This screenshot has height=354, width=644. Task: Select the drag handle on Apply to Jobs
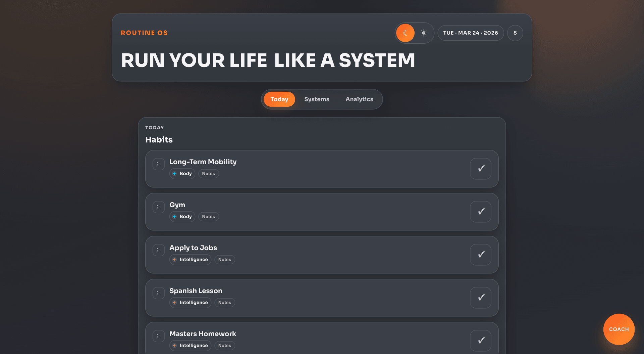158,250
